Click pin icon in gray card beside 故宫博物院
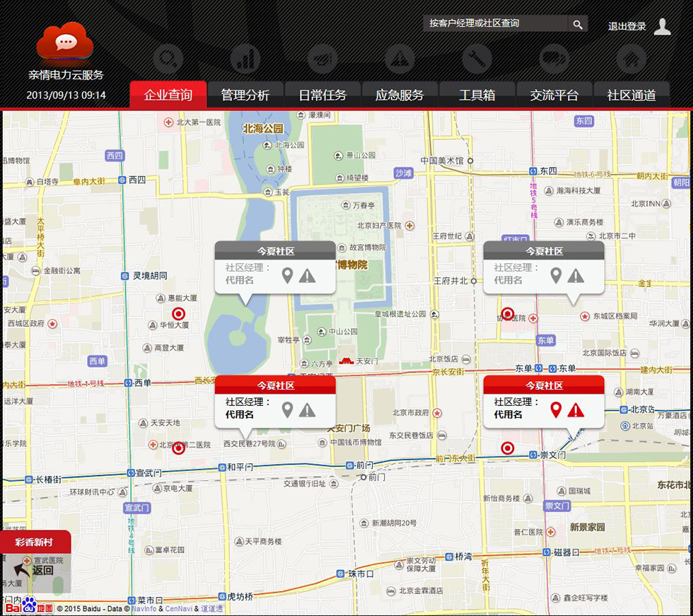Image resolution: width=693 pixels, height=616 pixels. coord(287,276)
